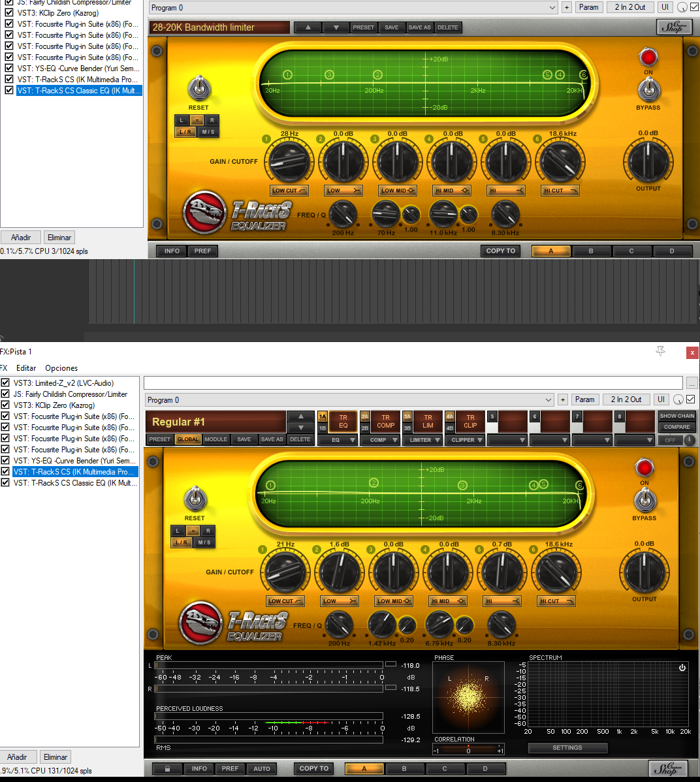Click LOW shelf button in lower window

tap(340, 601)
